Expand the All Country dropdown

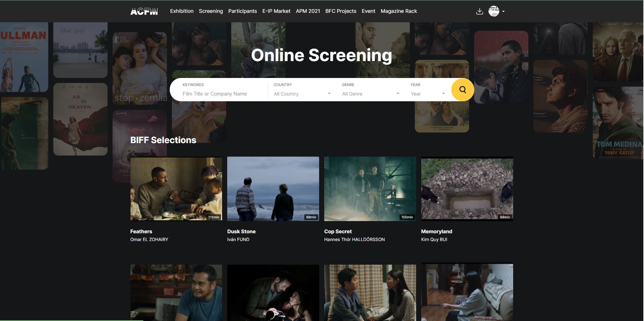pos(302,94)
